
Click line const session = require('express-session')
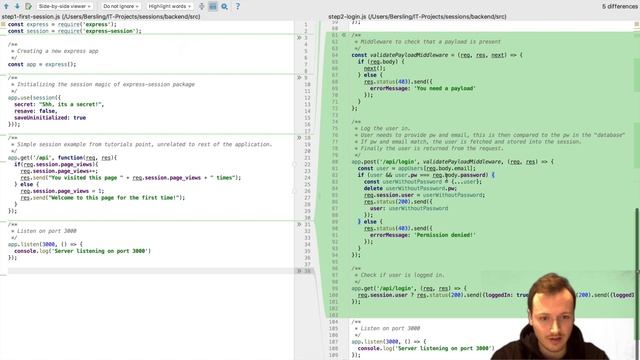click(x=74, y=31)
